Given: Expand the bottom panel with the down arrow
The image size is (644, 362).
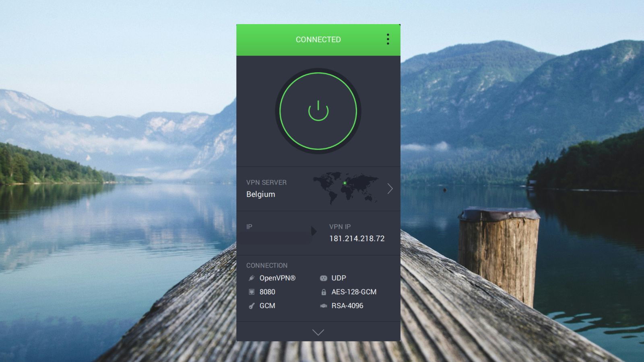Looking at the screenshot, I should pyautogui.click(x=318, y=332).
